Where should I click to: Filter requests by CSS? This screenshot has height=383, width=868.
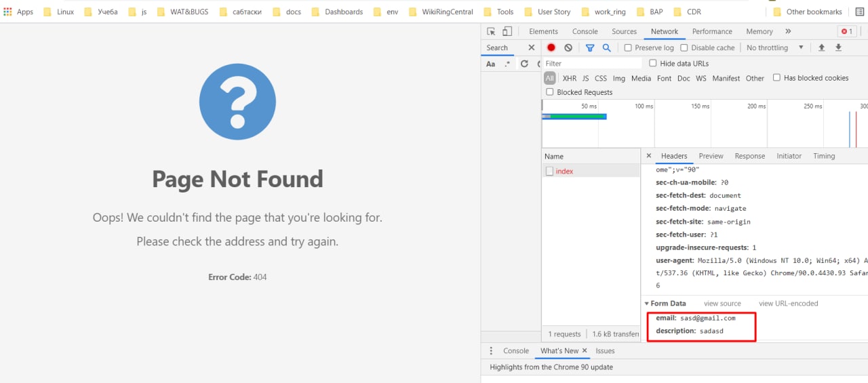pos(601,78)
